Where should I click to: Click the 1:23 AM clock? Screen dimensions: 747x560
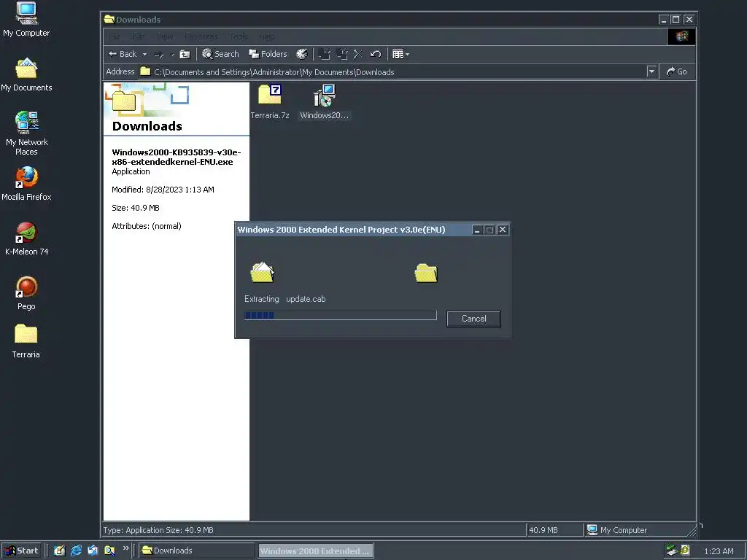tap(719, 551)
